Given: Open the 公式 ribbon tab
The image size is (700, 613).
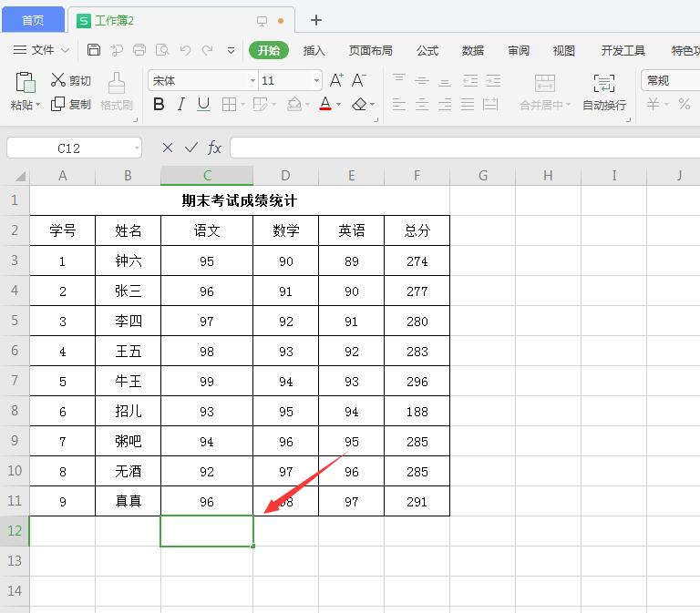Looking at the screenshot, I should pos(427,50).
